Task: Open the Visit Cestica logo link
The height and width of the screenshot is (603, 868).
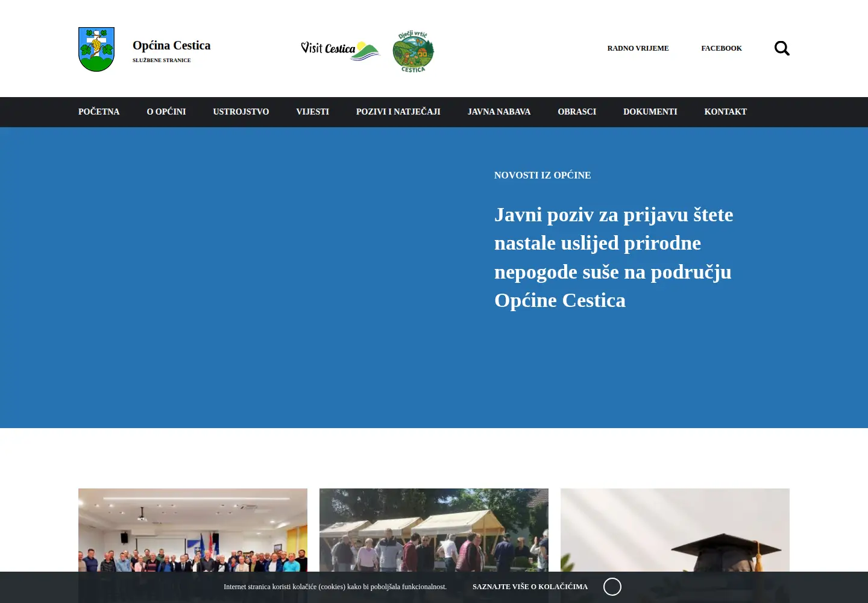Action: coord(341,50)
